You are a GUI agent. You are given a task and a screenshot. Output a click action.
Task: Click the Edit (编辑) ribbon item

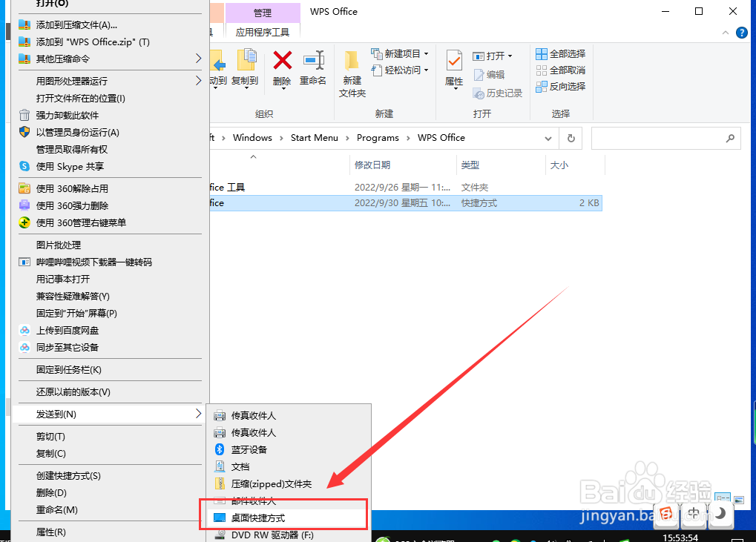tap(489, 75)
